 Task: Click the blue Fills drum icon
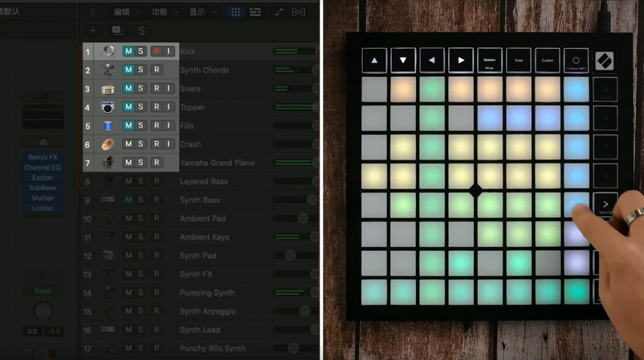[x=108, y=125]
